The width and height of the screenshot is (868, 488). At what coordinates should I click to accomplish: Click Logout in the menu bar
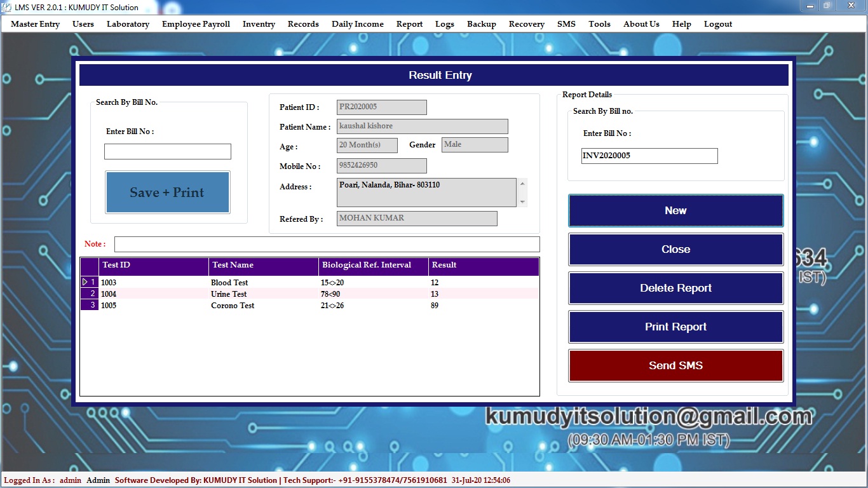pyautogui.click(x=717, y=24)
